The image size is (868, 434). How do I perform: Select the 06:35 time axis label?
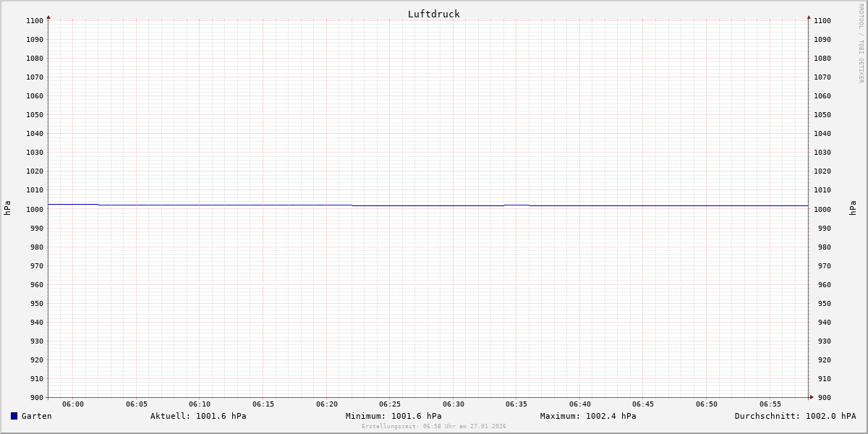point(516,404)
